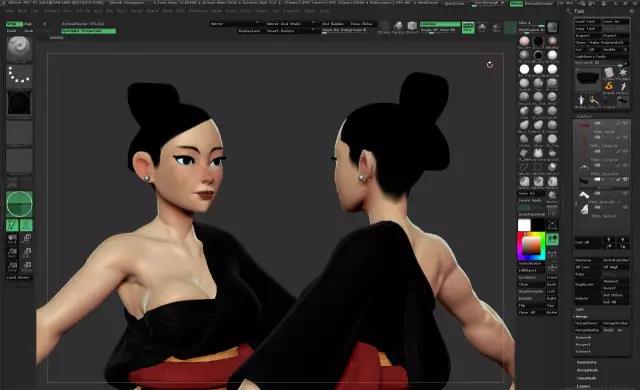This screenshot has width=640, height=390.
Task: Expand the ArrayMesh palette section
Action: click(x=587, y=370)
